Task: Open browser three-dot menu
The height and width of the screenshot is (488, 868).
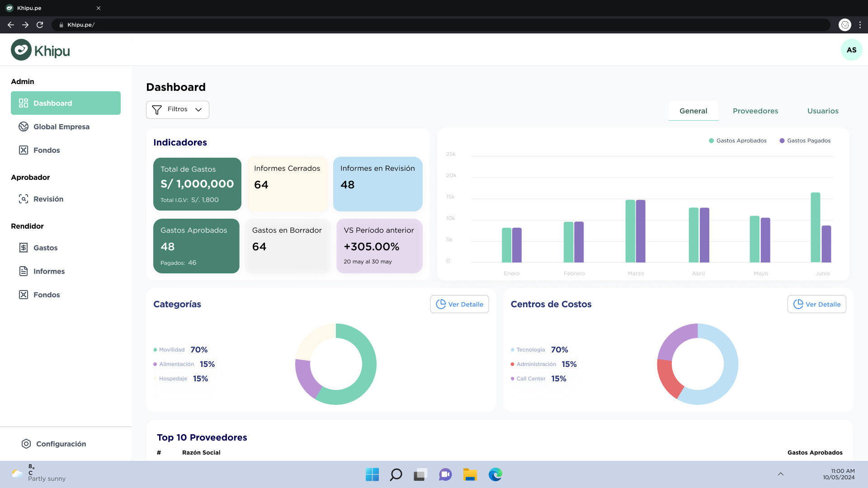Action: click(x=860, y=25)
